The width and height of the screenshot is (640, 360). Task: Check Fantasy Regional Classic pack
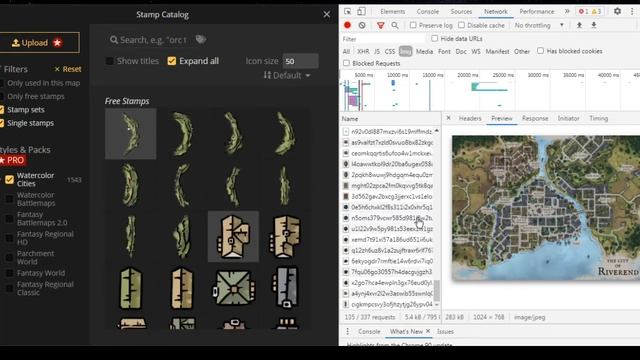coord(9,289)
